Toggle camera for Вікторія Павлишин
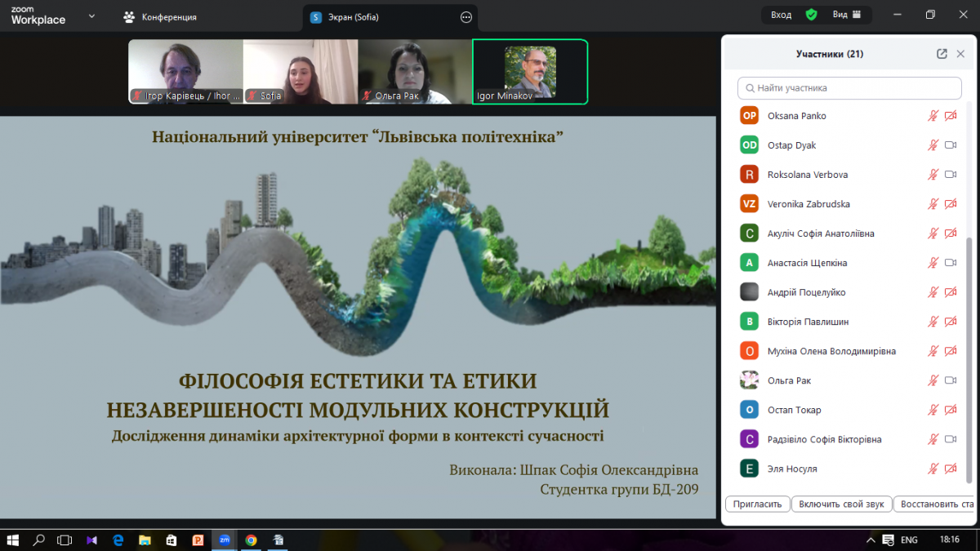The width and height of the screenshot is (980, 551). 951,321
